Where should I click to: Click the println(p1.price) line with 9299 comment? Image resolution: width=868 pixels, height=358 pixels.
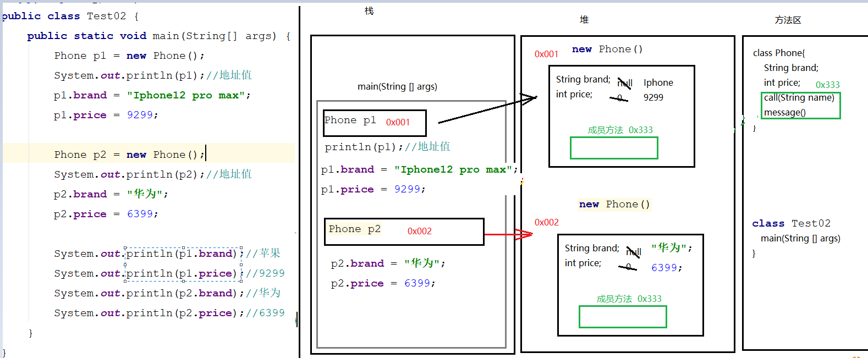coord(169,273)
